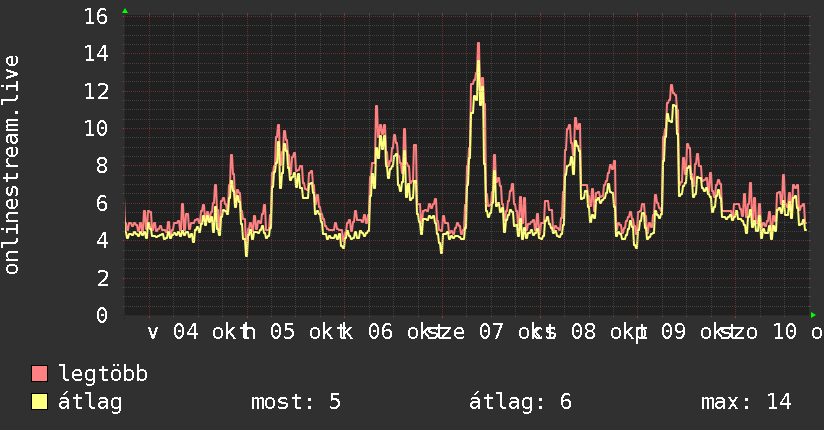824x430 pixels.
Task: Click the green arrow atop the y-axis
Action: coord(125,11)
